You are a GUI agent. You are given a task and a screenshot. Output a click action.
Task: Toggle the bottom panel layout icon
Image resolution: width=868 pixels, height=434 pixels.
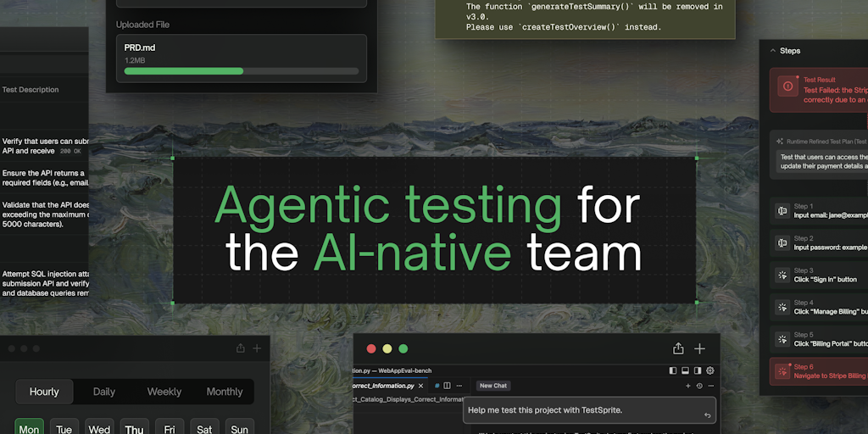tap(685, 370)
